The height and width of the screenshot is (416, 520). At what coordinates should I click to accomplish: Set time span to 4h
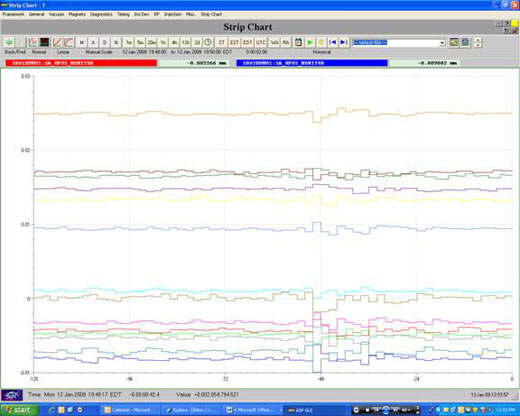pos(174,42)
